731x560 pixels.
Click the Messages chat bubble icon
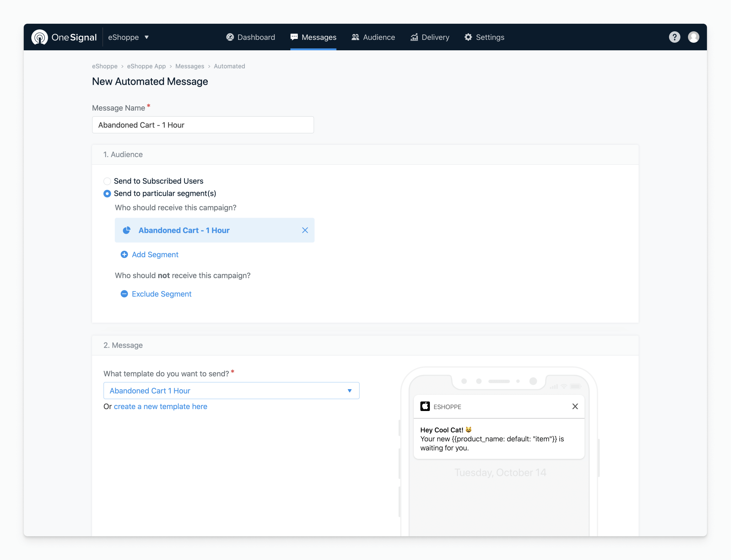[x=294, y=37]
